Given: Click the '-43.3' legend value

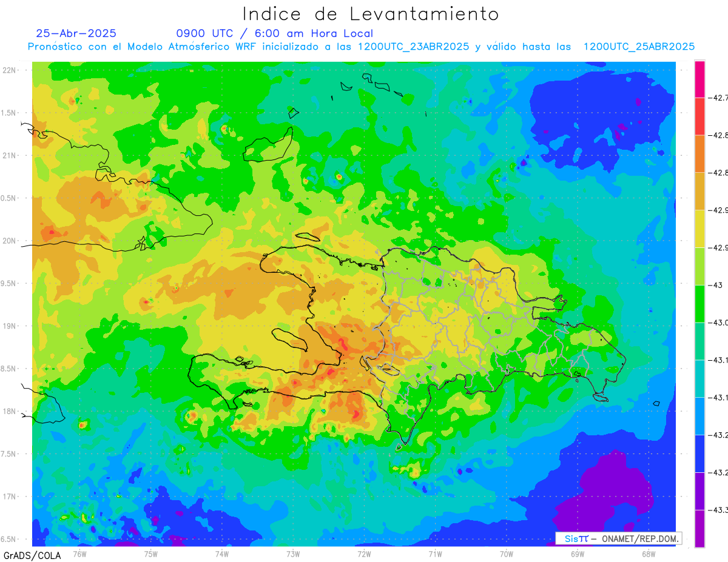Looking at the screenshot, I should [x=720, y=510].
